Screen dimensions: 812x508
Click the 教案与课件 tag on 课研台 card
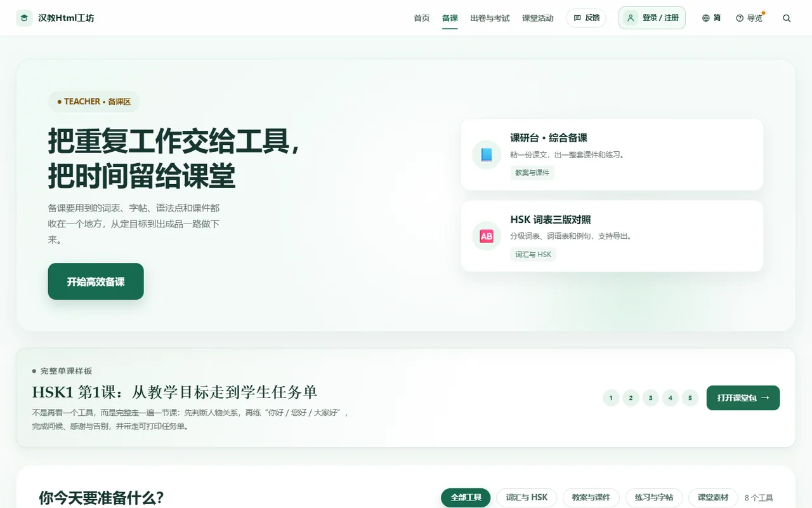coord(532,173)
